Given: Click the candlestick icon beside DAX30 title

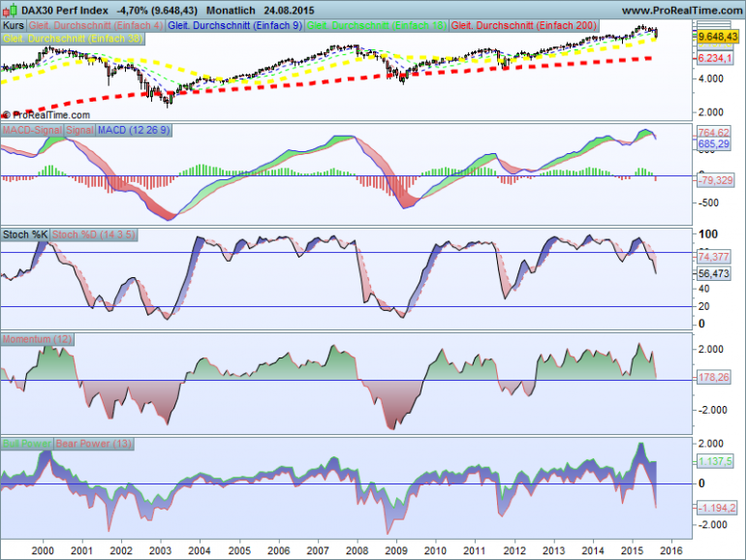Looking at the screenshot, I should coord(11,10).
